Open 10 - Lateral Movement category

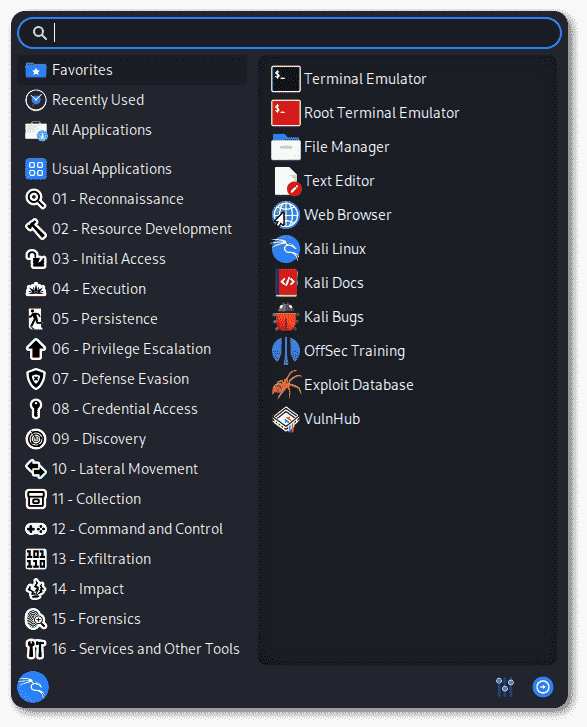125,469
